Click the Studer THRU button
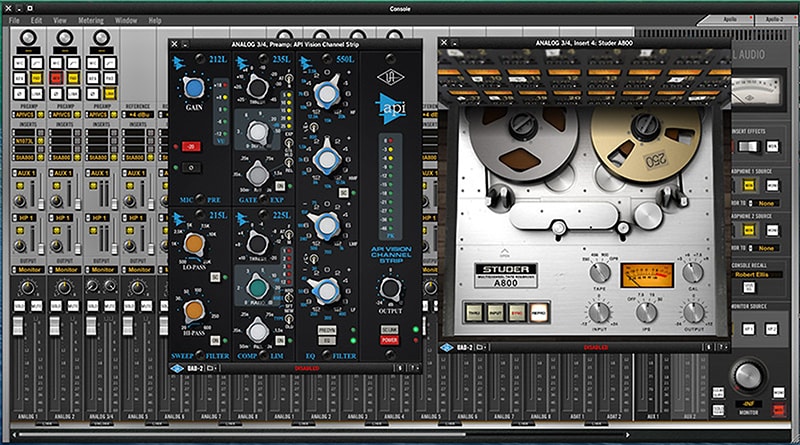 (x=474, y=312)
